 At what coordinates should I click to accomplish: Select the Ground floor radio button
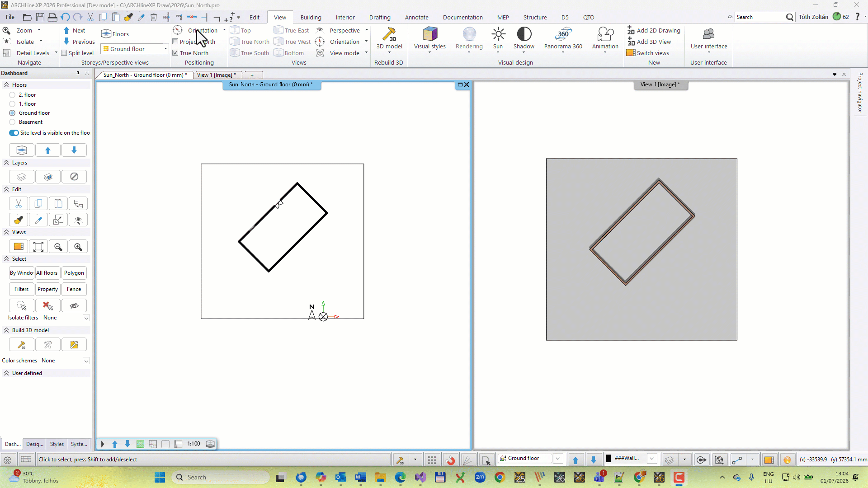point(12,113)
